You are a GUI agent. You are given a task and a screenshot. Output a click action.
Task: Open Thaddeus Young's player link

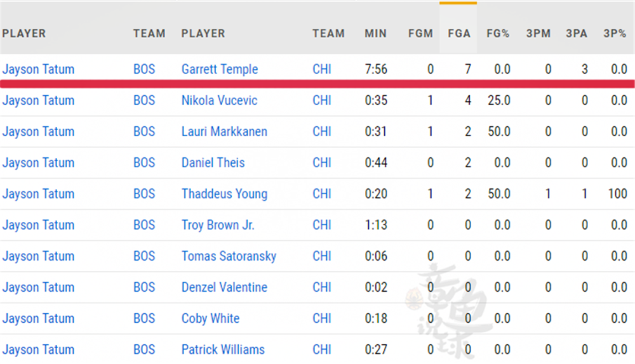click(x=224, y=193)
